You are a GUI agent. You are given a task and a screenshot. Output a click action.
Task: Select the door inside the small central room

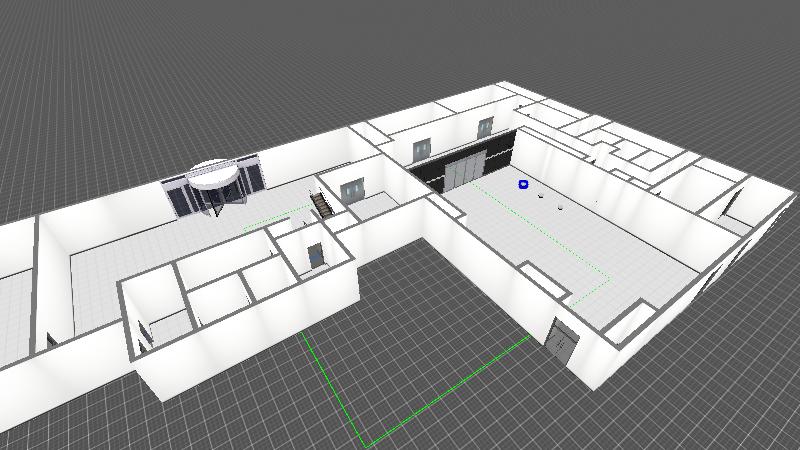pos(316,255)
